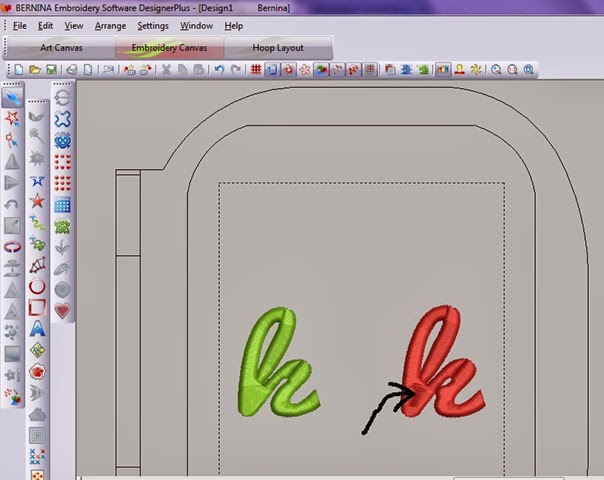The image size is (604, 480).
Task: Click the blue grid fill tool
Action: (x=62, y=205)
